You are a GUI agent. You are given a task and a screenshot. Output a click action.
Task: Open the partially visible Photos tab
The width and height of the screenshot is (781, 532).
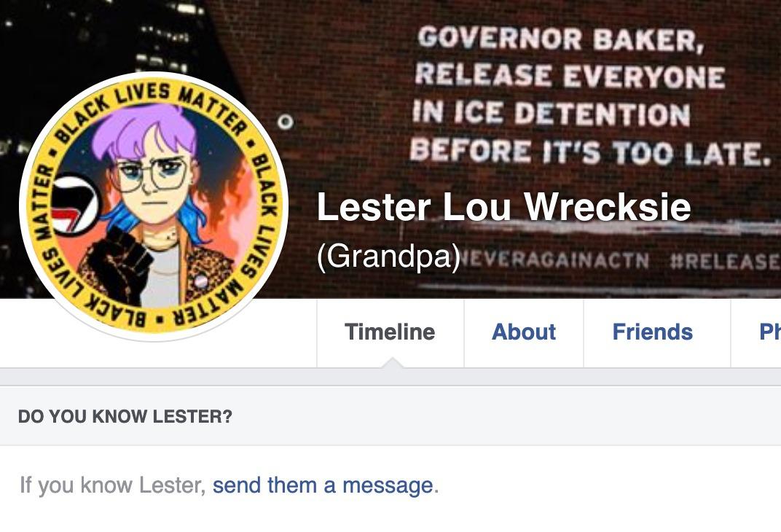point(769,332)
